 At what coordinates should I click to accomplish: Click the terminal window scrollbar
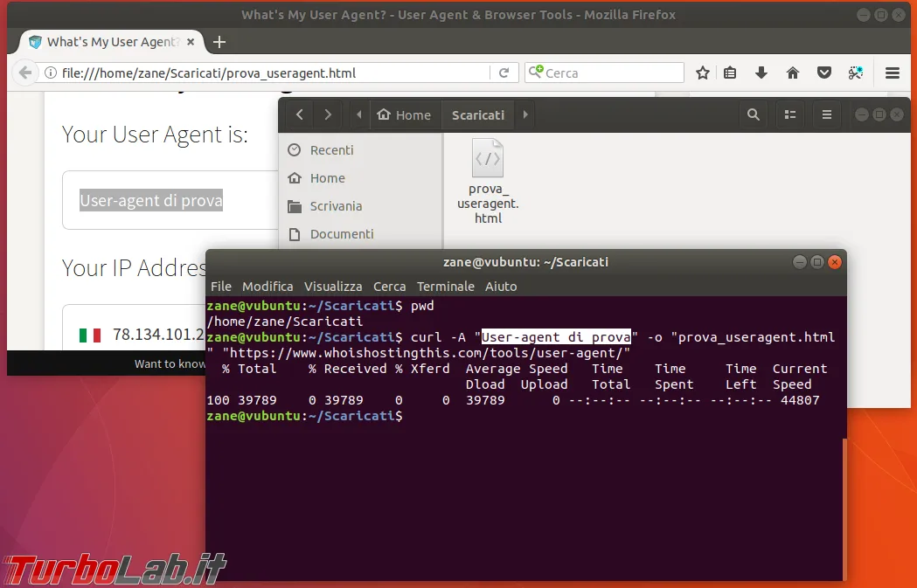(x=844, y=508)
